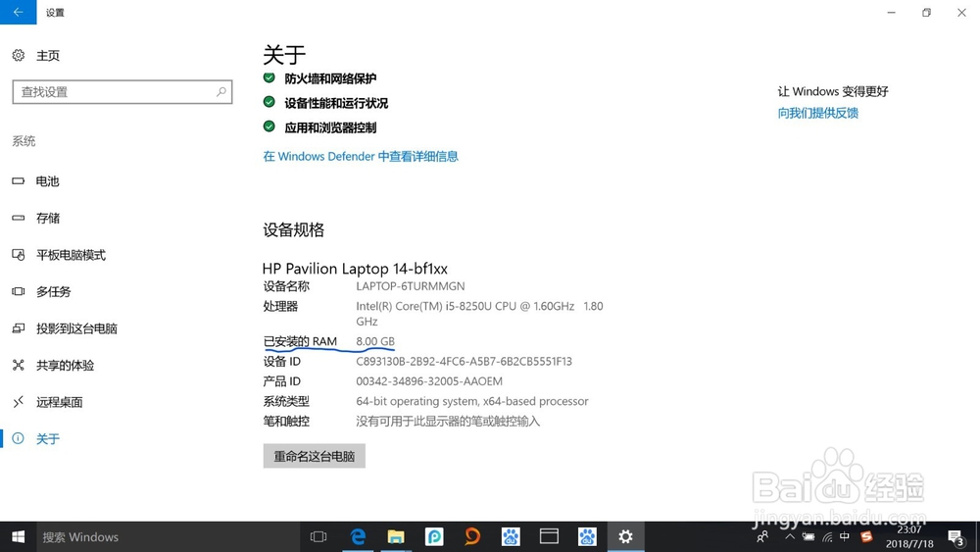Viewport: 980px width, 552px height.
Task: Switch the 中 input language indicator
Action: (845, 536)
